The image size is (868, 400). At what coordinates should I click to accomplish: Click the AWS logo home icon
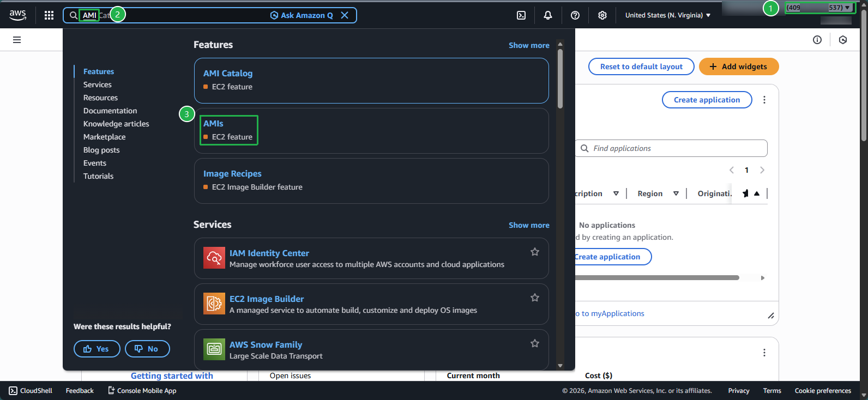click(18, 15)
